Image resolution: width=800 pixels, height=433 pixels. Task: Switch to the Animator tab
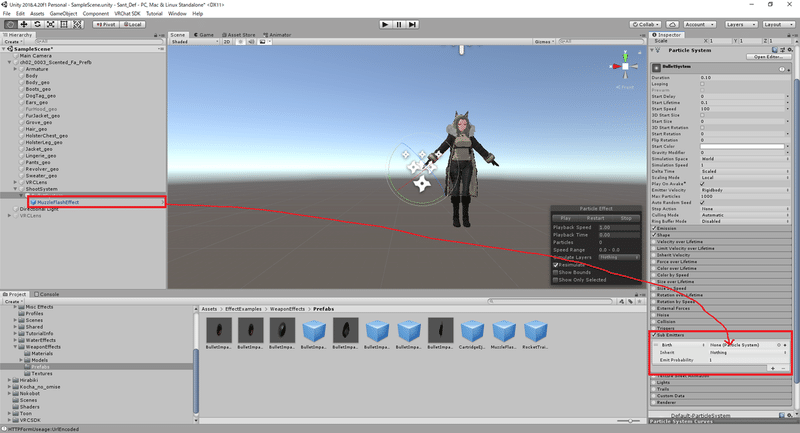tap(277, 35)
